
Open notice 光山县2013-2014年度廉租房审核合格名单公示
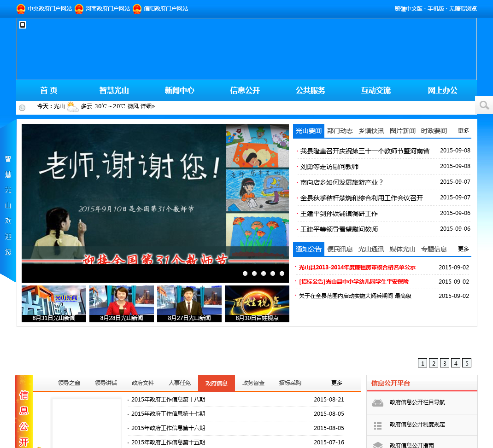coord(357,268)
